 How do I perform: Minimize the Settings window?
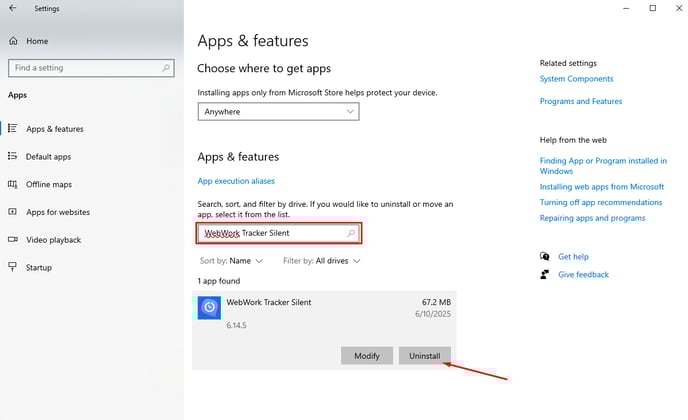tap(626, 8)
